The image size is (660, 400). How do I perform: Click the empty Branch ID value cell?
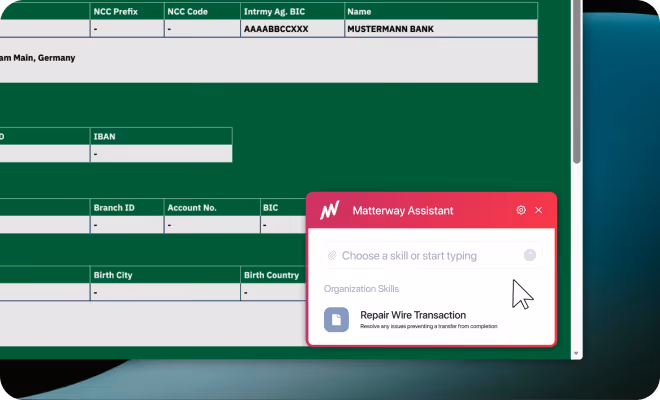tap(127, 225)
